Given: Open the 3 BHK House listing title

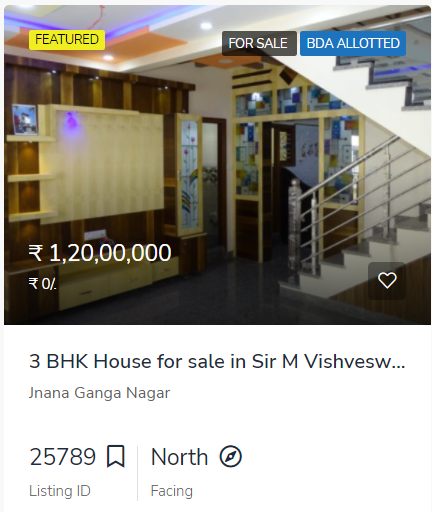Looking at the screenshot, I should [x=217, y=361].
